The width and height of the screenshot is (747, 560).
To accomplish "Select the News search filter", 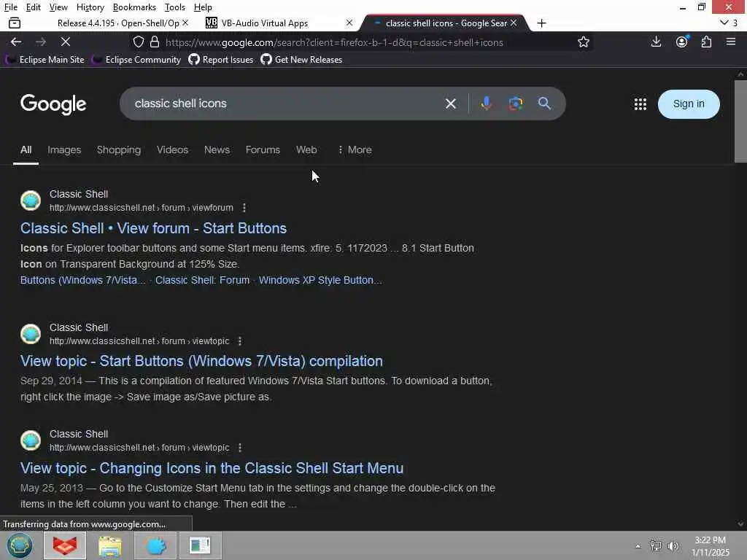I will click(x=217, y=149).
